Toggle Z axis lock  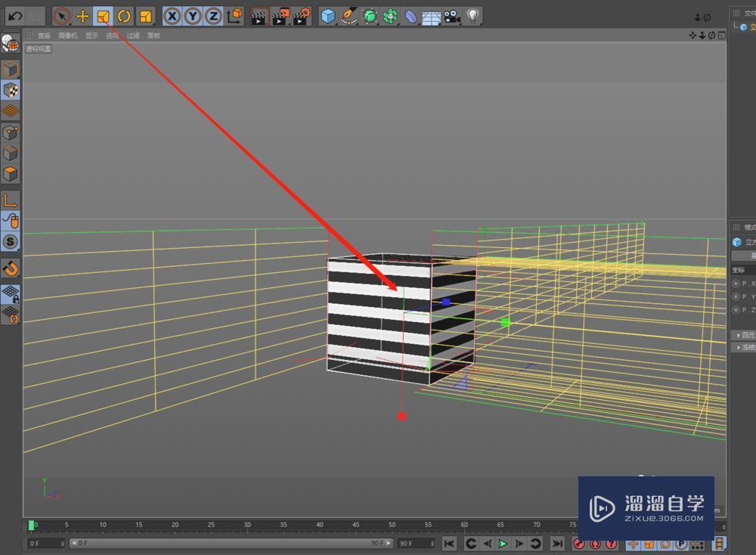click(213, 17)
